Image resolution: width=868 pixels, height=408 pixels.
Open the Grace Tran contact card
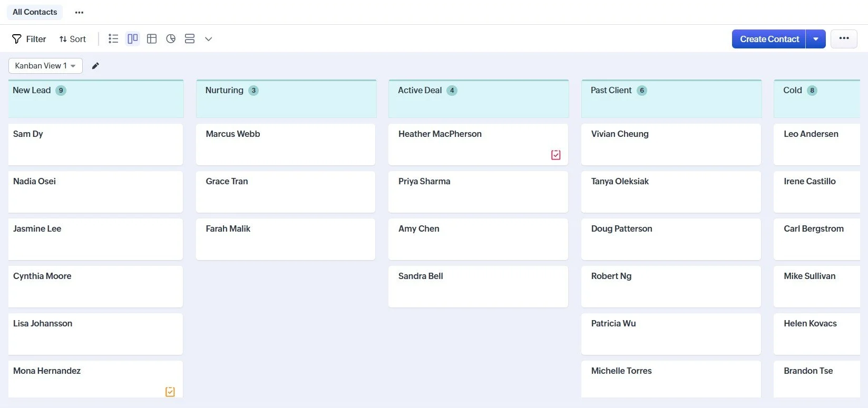tap(286, 192)
